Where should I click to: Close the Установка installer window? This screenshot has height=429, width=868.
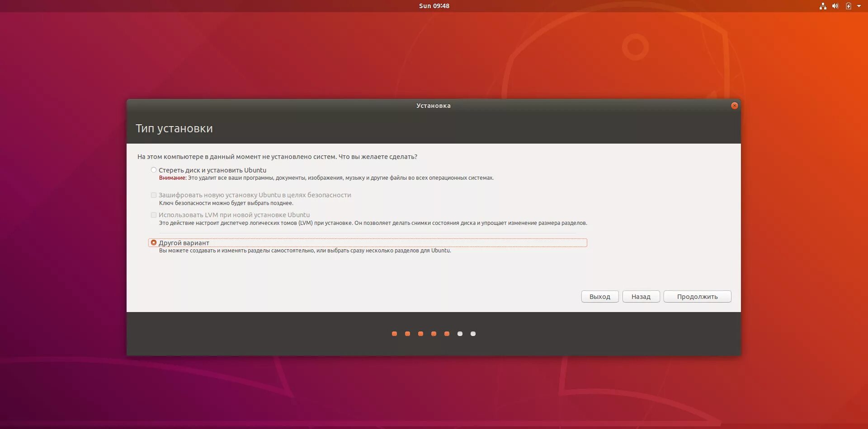click(734, 106)
